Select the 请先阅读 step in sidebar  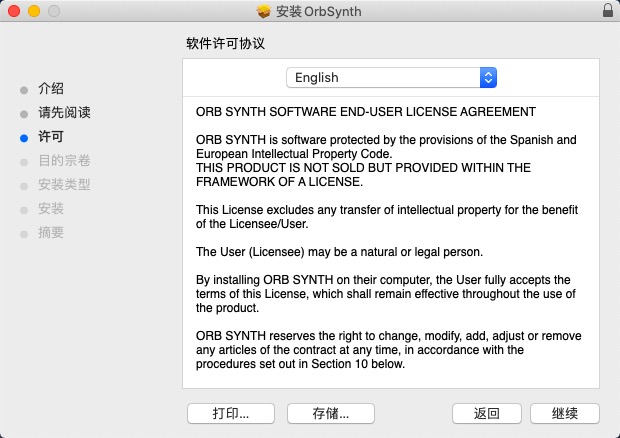coord(64,113)
